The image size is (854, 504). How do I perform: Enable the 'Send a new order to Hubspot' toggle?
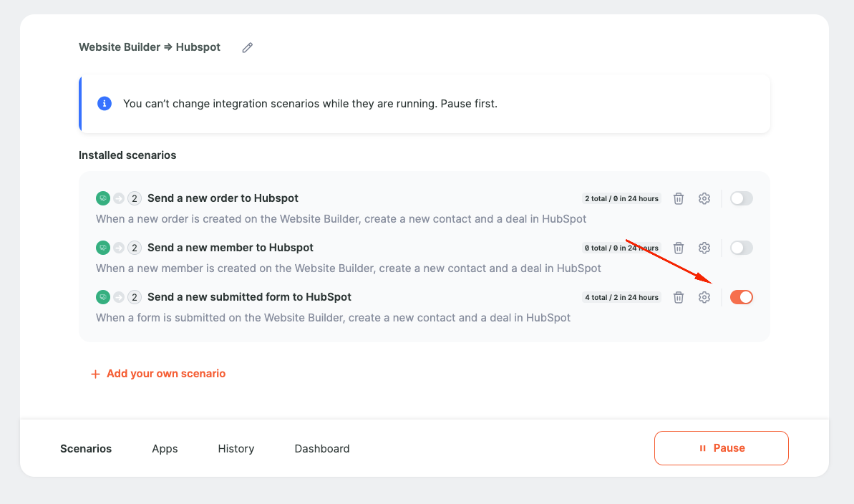pyautogui.click(x=742, y=198)
